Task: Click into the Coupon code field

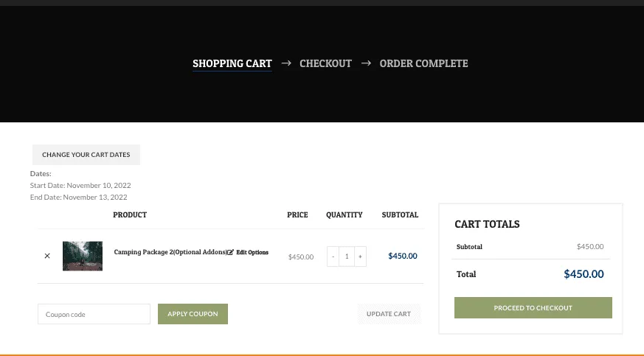Action: [x=94, y=314]
